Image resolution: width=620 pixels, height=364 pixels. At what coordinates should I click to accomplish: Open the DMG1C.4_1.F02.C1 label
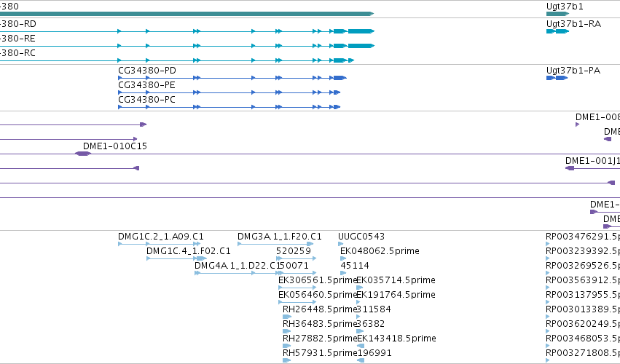pos(189,251)
